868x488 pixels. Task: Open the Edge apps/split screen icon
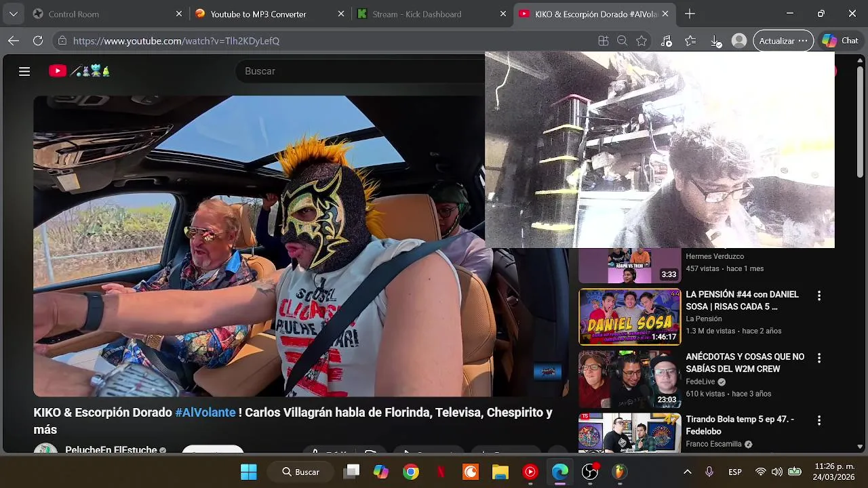coord(603,41)
